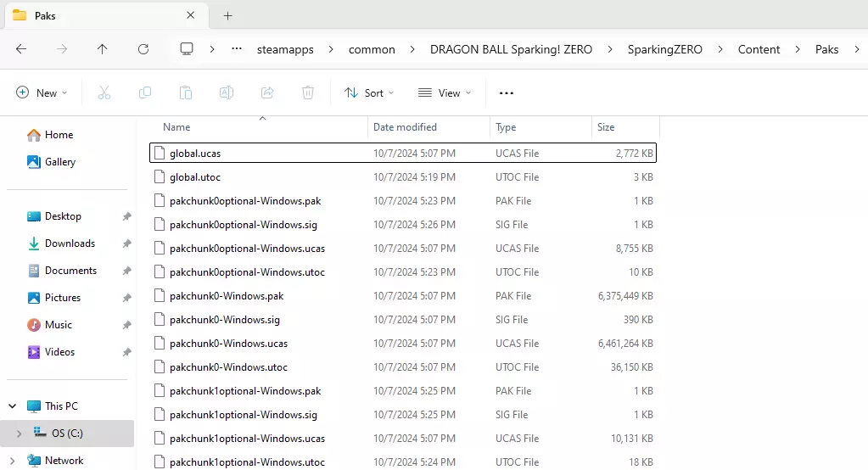Select pakchunk0optional-Windows.ucas file
Image resolution: width=868 pixels, height=470 pixels.
[403, 249]
